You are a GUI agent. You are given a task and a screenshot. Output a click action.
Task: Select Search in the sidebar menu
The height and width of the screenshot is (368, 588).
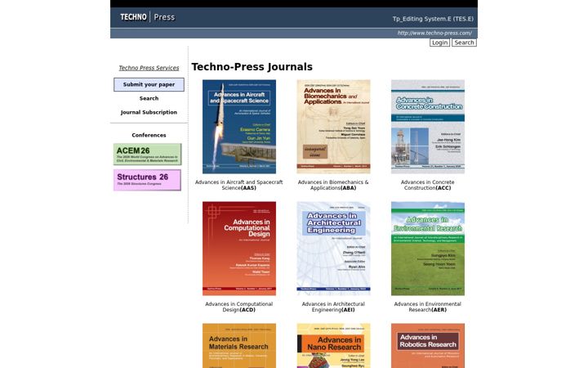[149, 98]
